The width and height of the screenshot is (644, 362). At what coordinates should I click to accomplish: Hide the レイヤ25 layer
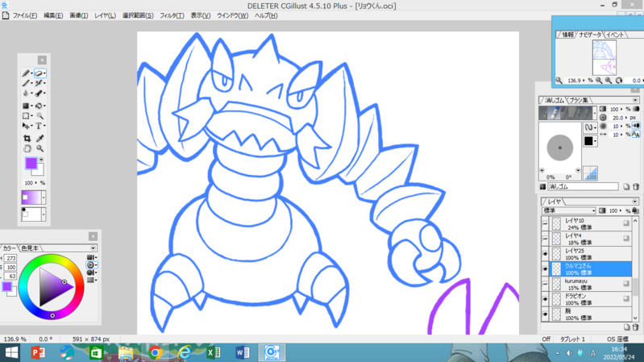click(x=545, y=254)
